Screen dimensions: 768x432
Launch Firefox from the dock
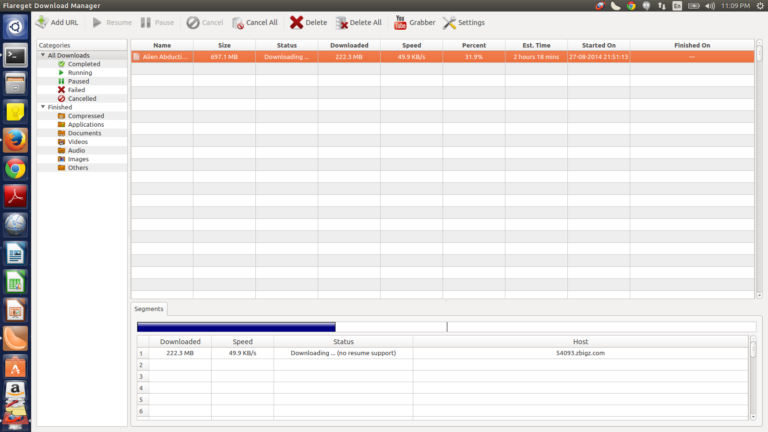(15, 141)
